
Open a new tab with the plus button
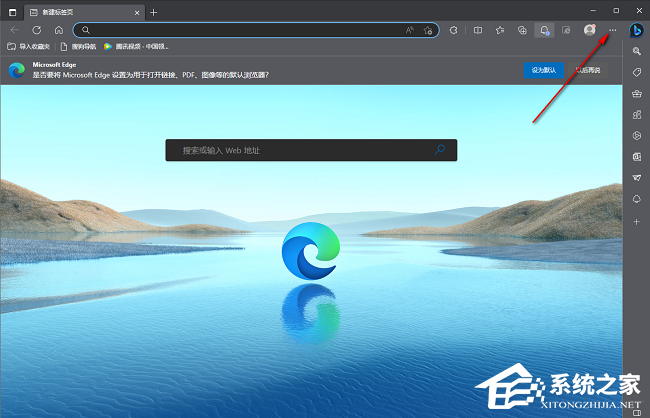click(x=153, y=11)
